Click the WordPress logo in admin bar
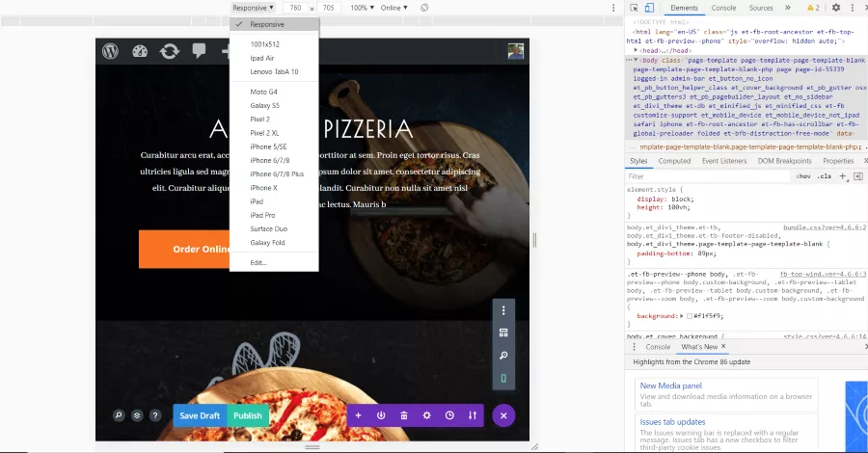 click(110, 51)
